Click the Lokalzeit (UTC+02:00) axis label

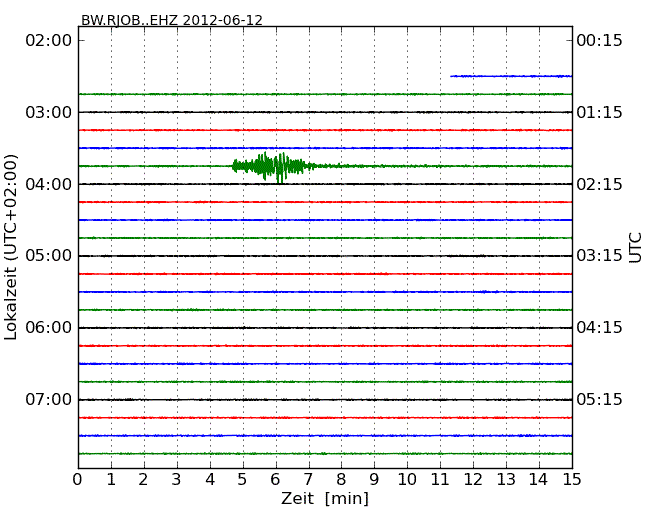11,247
